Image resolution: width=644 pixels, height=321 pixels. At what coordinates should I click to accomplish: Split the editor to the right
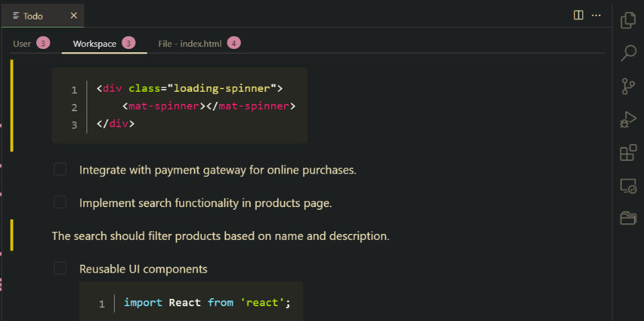(578, 15)
